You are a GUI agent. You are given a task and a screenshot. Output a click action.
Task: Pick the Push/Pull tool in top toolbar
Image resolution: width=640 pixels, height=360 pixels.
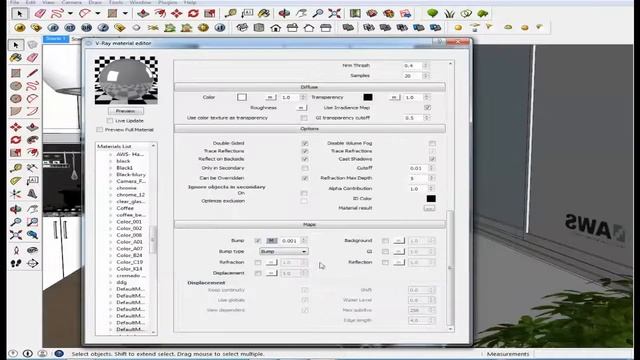coord(143,13)
